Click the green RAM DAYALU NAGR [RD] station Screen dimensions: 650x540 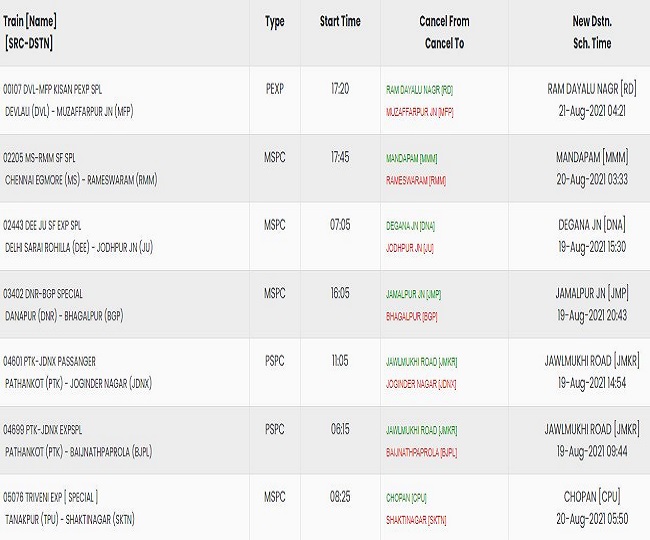click(x=420, y=90)
